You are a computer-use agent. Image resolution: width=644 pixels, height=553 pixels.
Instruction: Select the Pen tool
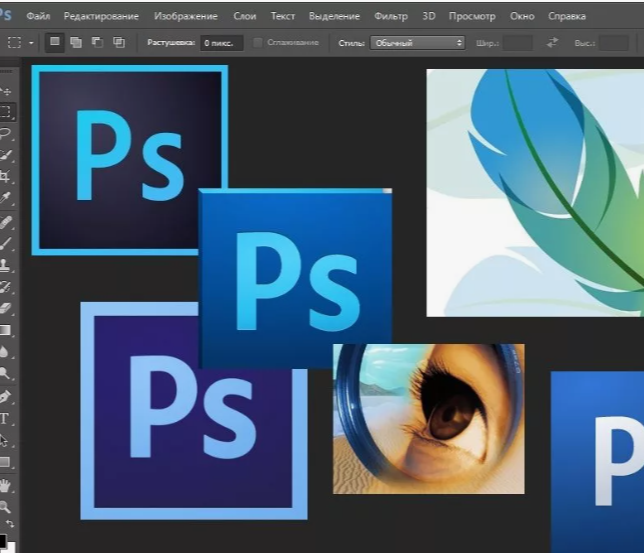pyautogui.click(x=6, y=397)
